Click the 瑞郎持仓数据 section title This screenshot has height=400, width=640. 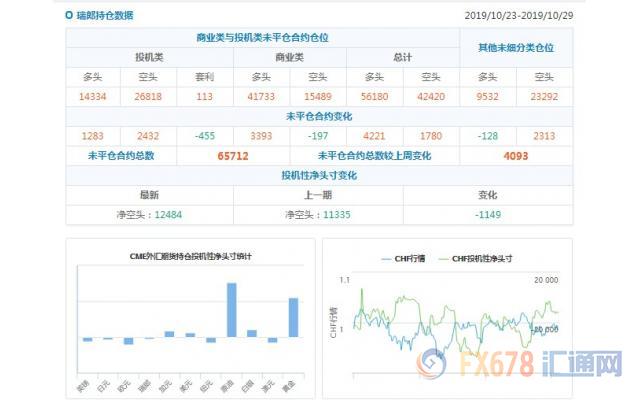click(105, 16)
